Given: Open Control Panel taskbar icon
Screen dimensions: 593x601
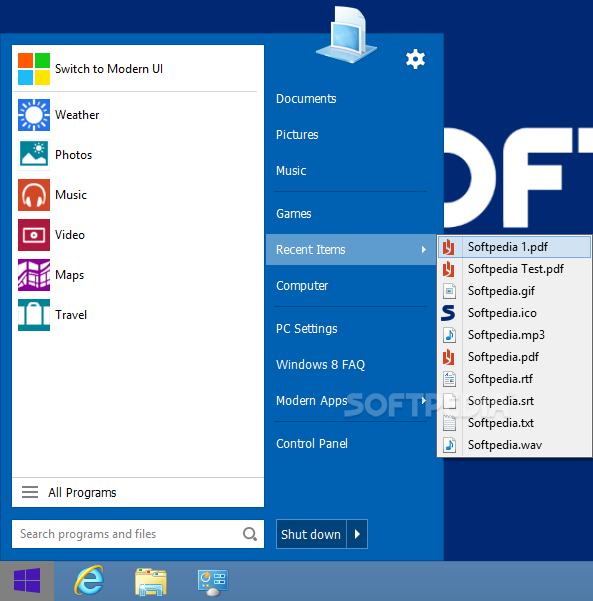Looking at the screenshot, I should pos(213,582).
